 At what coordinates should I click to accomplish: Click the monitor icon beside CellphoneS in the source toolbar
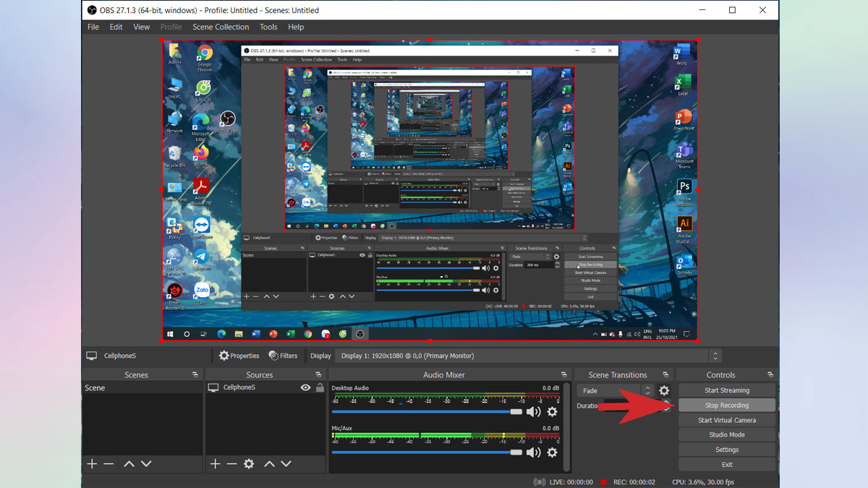(92, 356)
